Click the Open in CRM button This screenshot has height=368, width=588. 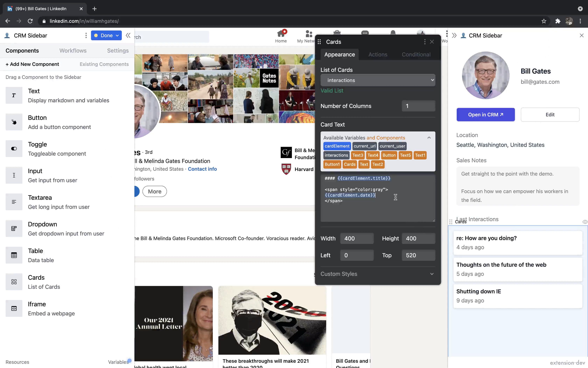[x=485, y=115]
